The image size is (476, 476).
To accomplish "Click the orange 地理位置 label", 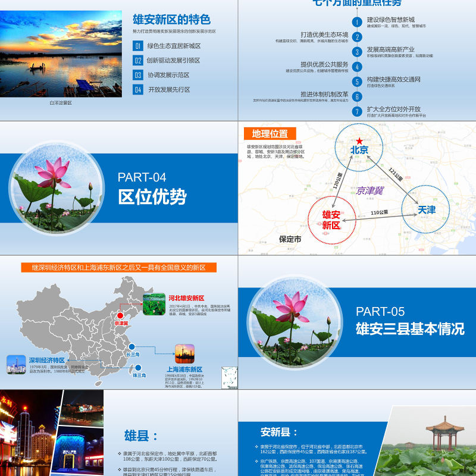I will 270,134.
